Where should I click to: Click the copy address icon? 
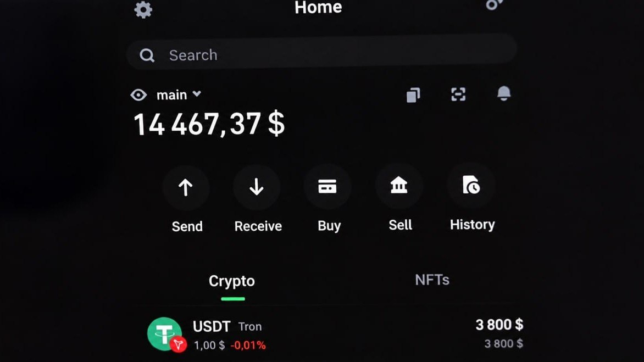(x=413, y=95)
